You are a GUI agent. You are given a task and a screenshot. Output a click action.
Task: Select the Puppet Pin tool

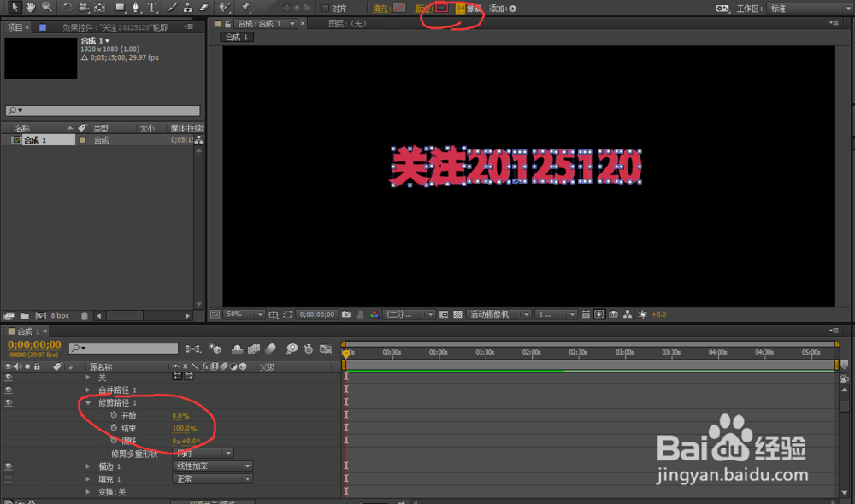point(245,8)
